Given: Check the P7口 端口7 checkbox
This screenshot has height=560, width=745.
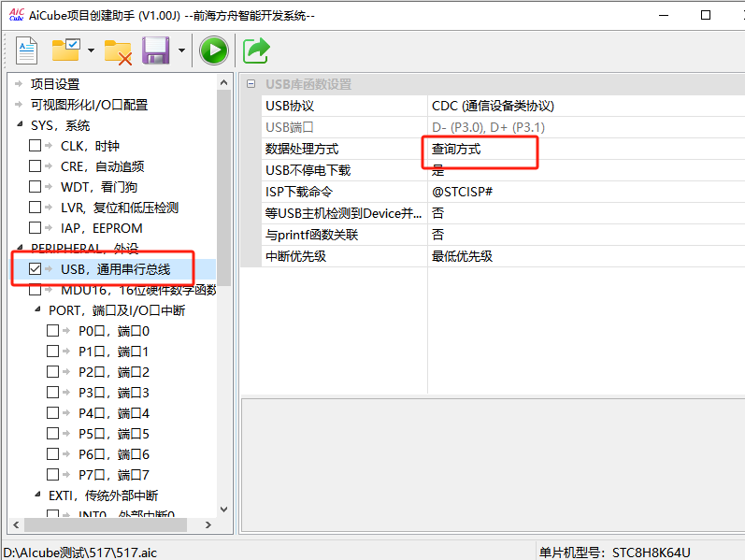Looking at the screenshot, I should click(x=52, y=474).
